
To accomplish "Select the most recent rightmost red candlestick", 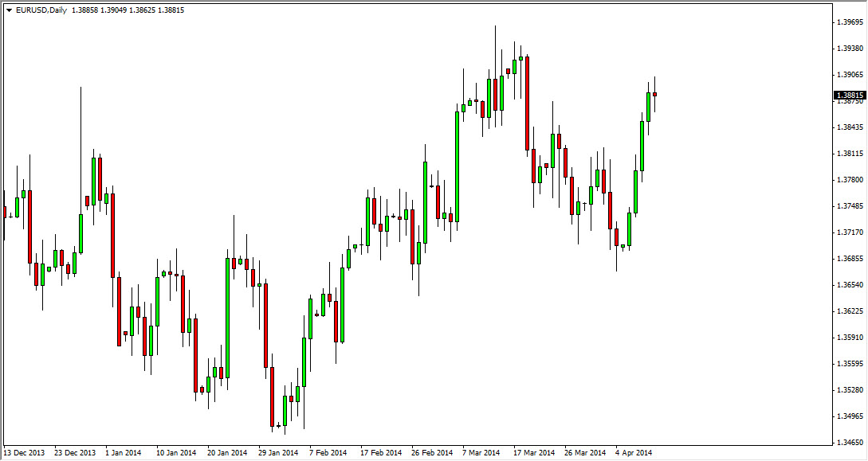I will (655, 95).
